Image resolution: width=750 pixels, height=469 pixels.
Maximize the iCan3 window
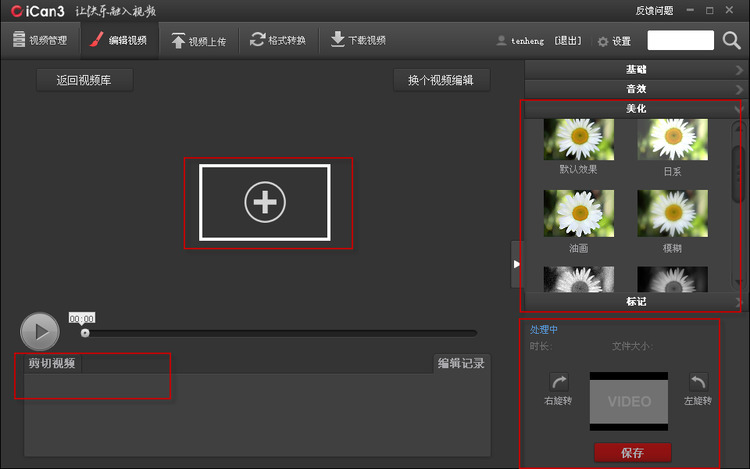pyautogui.click(x=710, y=10)
